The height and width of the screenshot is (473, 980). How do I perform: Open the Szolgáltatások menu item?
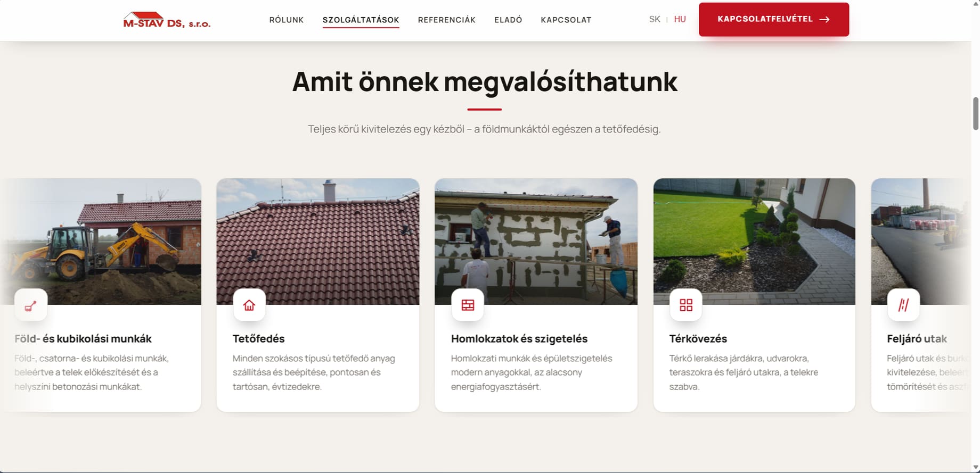point(361,20)
